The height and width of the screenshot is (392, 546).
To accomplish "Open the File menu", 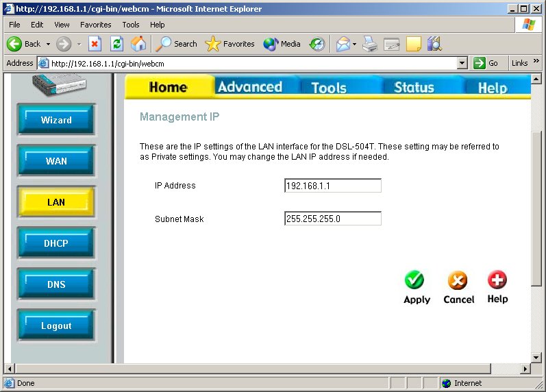I will point(14,25).
